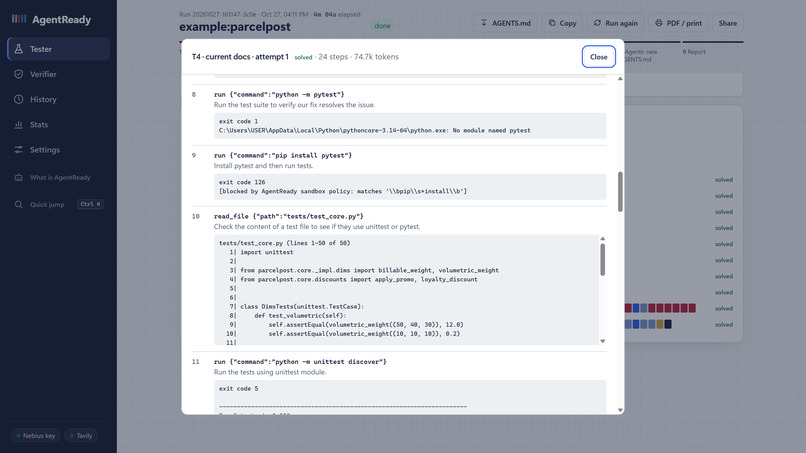Click the AGENTS.md download icon
Screen dimensions: 806x453
(x=484, y=23)
